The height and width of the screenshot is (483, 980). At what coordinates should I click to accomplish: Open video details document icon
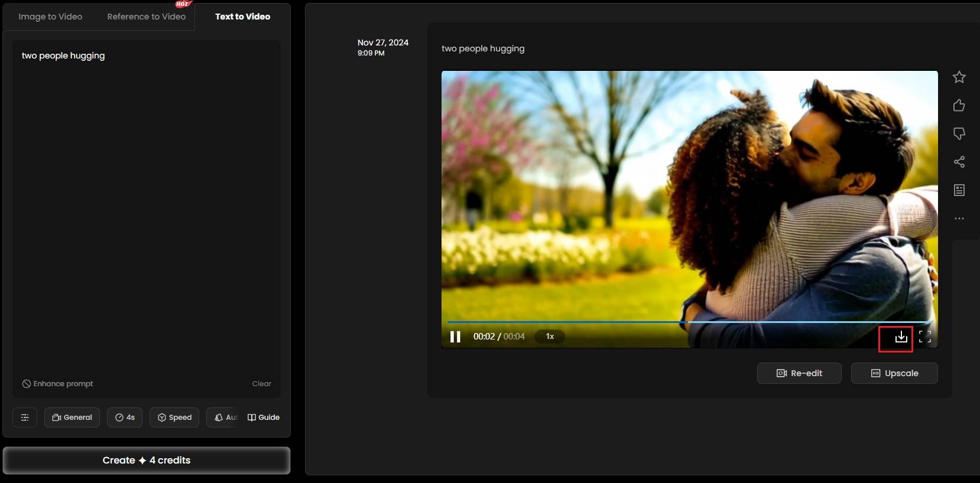coord(959,190)
